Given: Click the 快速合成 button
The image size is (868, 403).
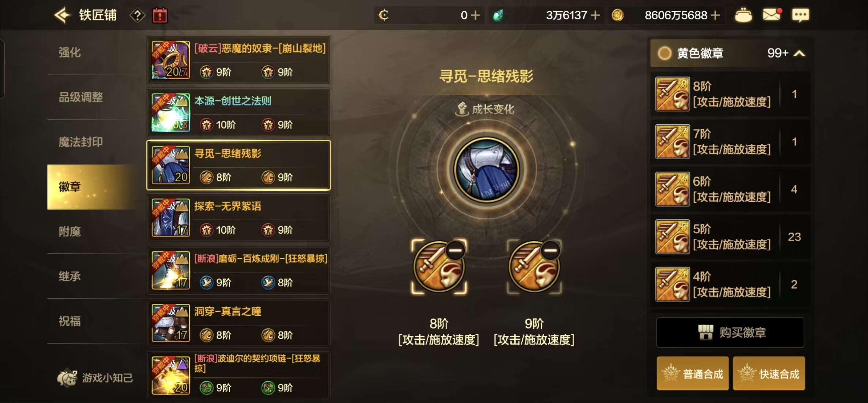Looking at the screenshot, I should tap(769, 374).
